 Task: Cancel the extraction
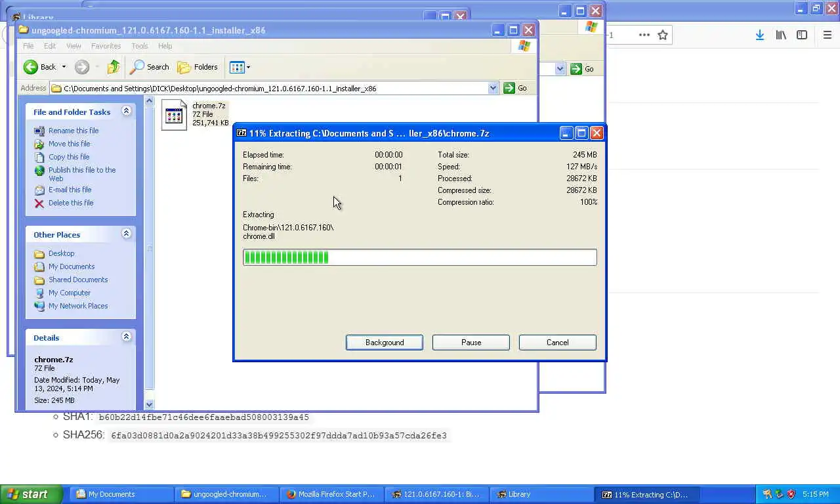coord(558,343)
